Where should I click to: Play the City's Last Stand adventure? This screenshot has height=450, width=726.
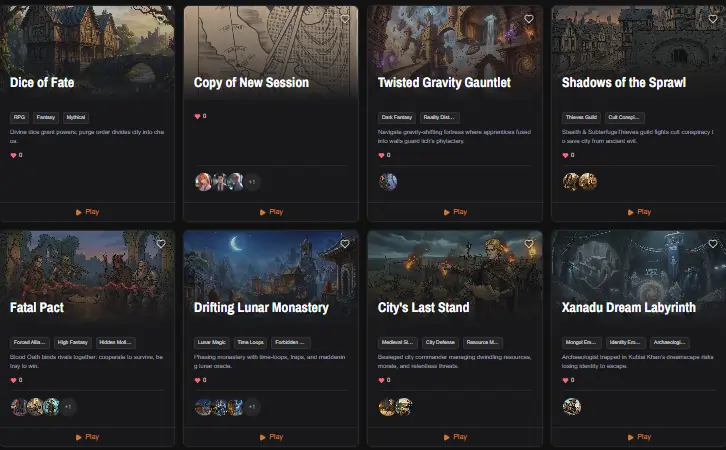pyautogui.click(x=455, y=437)
